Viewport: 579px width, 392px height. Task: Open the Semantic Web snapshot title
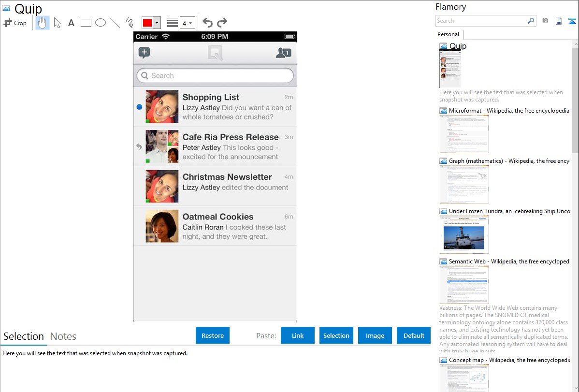[x=509, y=261]
